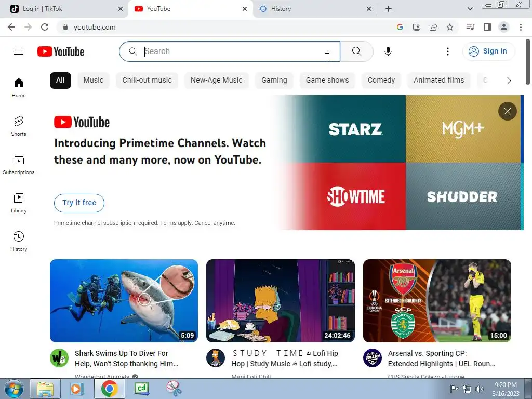Click the volume speaker tray icon
532x399 pixels.
480,389
